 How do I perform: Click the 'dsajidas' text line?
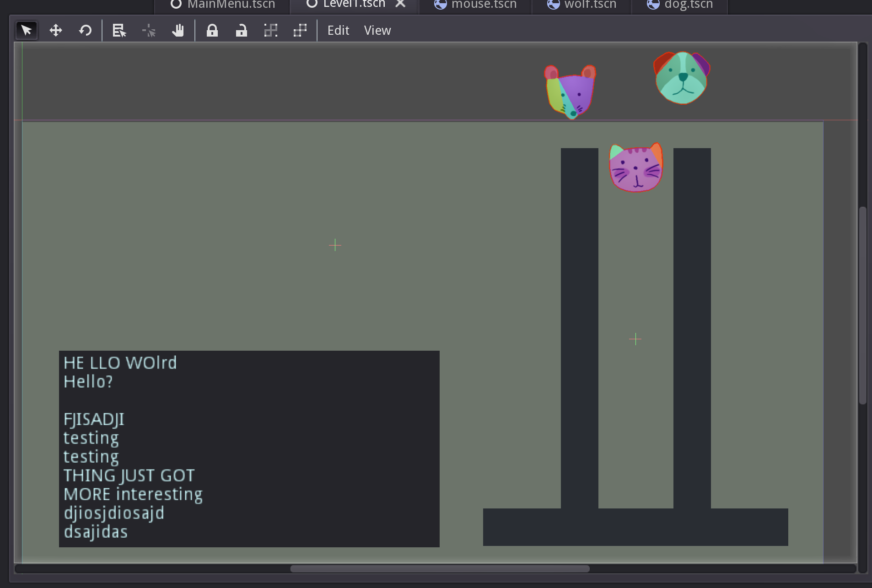(96, 532)
